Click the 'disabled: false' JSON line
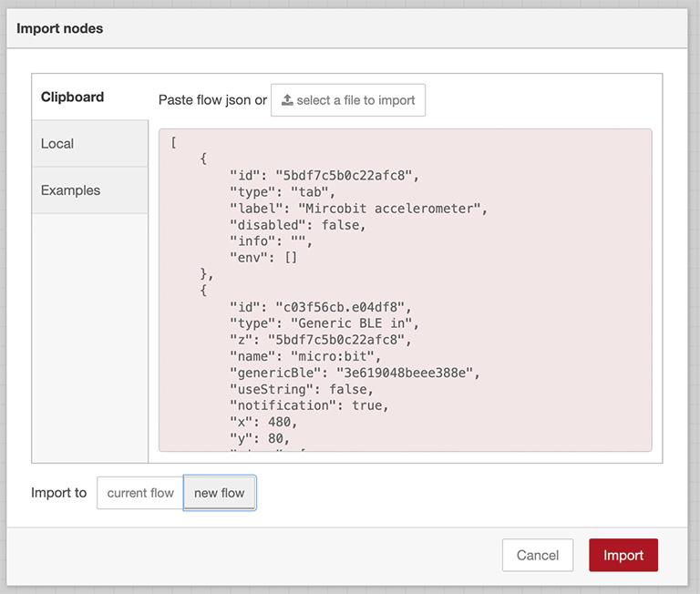700x594 pixels. tap(297, 225)
